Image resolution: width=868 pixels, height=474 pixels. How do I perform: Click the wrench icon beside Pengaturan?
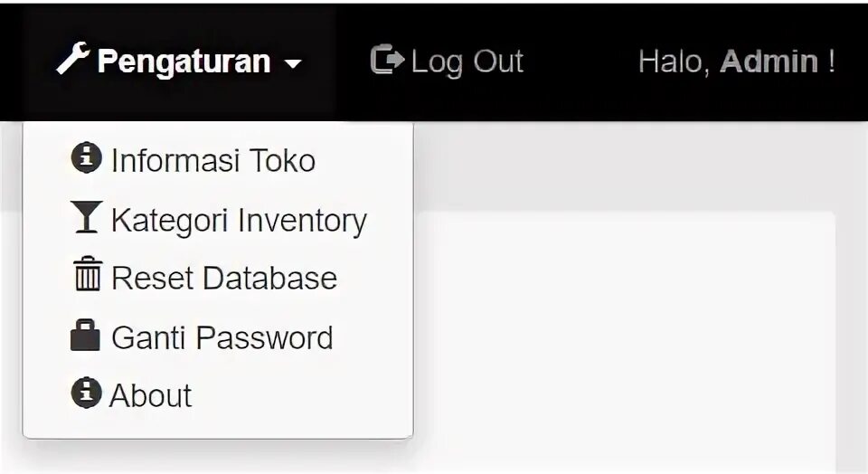tap(73, 60)
